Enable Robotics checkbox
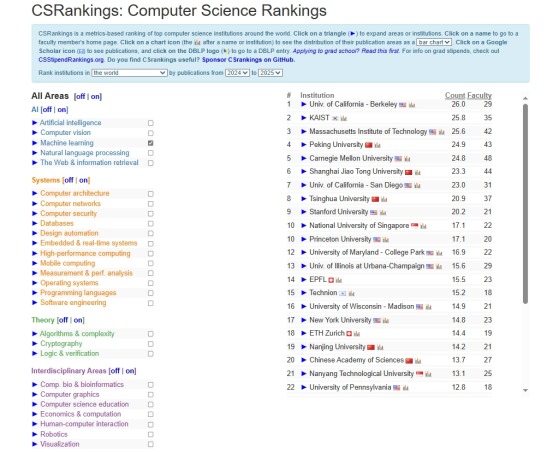Image resolution: width=554 pixels, height=452 pixels. pos(151,434)
